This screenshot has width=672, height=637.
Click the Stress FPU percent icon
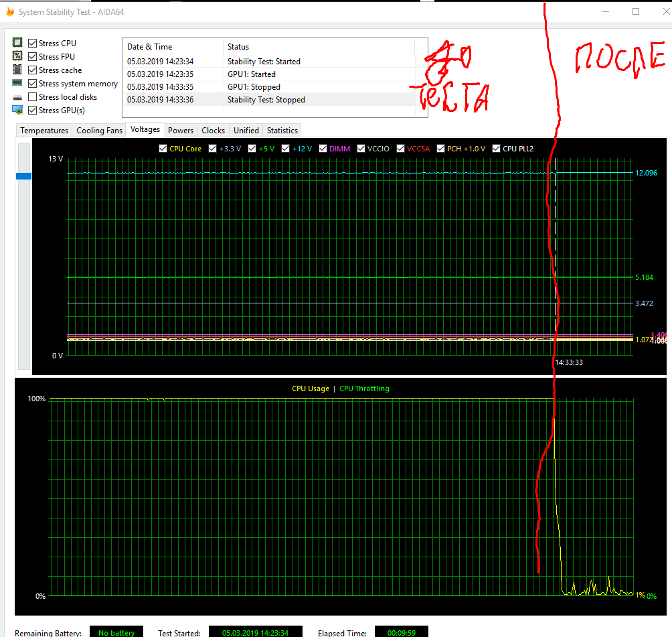point(17,56)
